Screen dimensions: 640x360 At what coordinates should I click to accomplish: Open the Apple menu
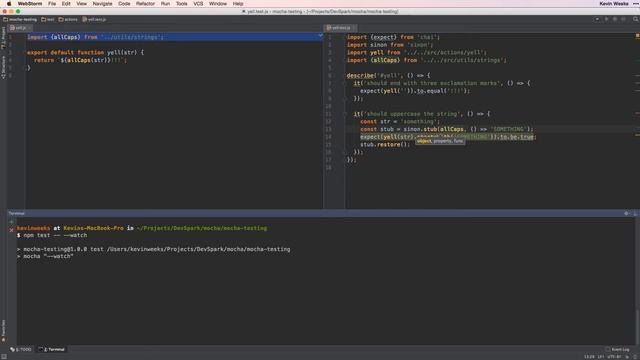point(9,4)
